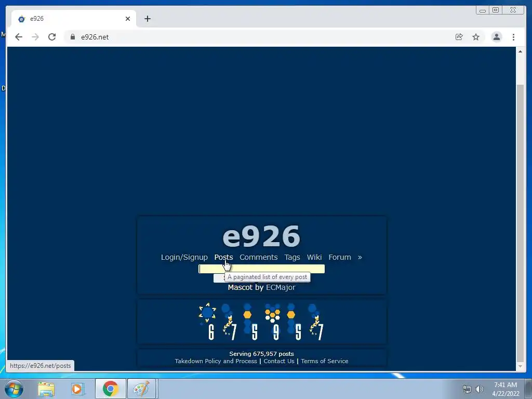
Task: Click the padlock site info icon
Action: click(x=73, y=37)
